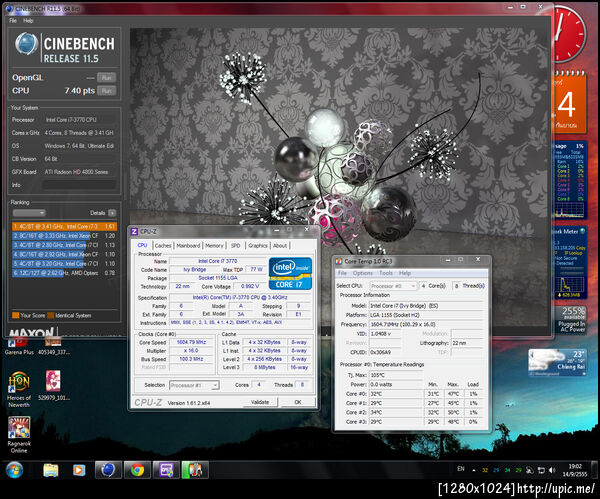The height and width of the screenshot is (499, 600).
Task: Switch to the Graphics tab in CPU-Z
Action: (258, 246)
